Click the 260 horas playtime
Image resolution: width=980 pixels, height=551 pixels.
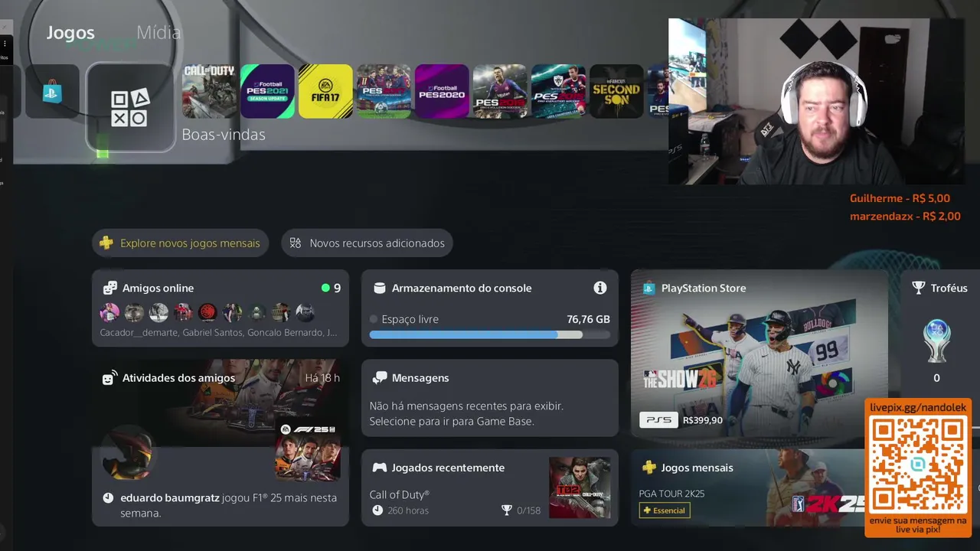[x=408, y=510]
